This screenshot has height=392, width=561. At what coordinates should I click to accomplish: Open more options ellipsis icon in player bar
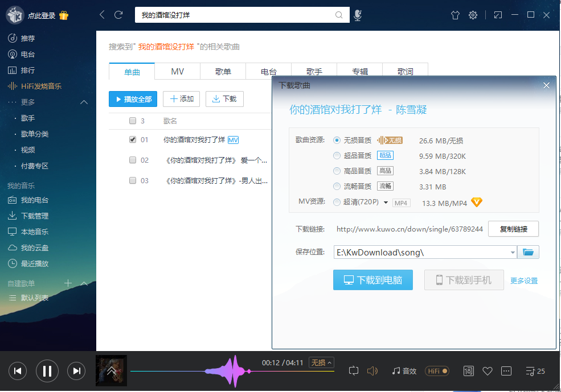point(506,371)
